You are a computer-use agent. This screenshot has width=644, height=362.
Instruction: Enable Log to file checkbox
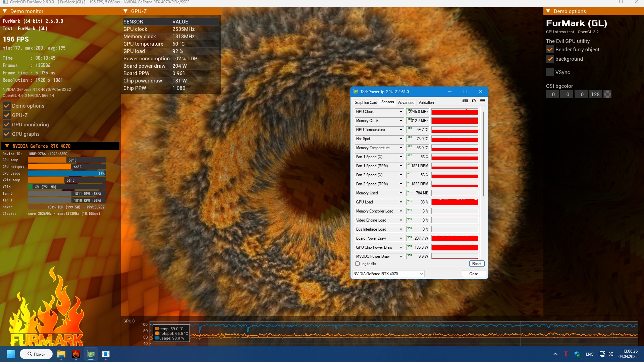point(358,264)
